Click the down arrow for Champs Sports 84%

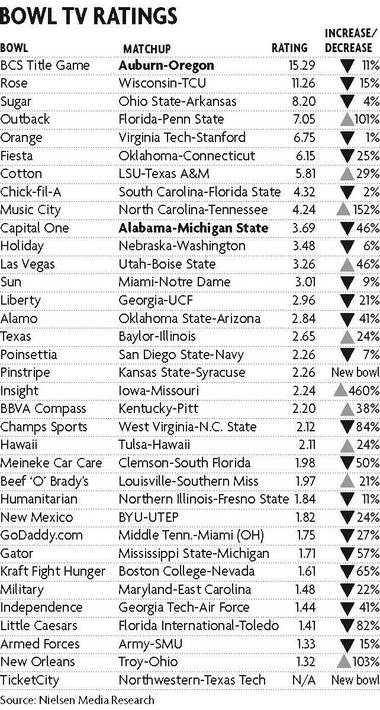pyautogui.click(x=347, y=427)
